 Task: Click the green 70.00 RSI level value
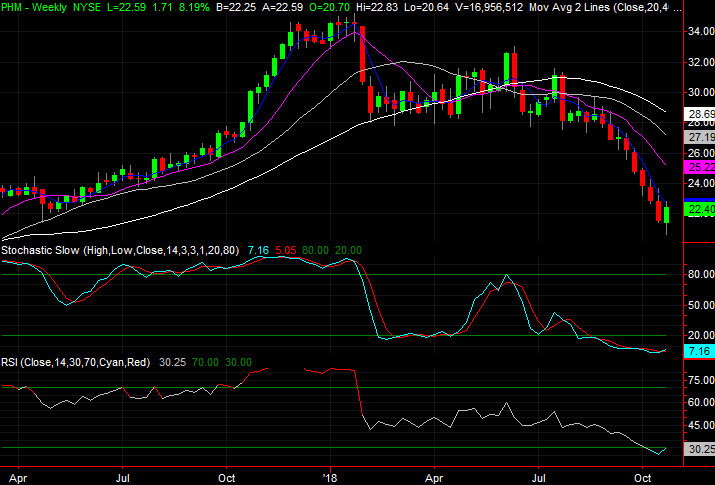[205, 362]
